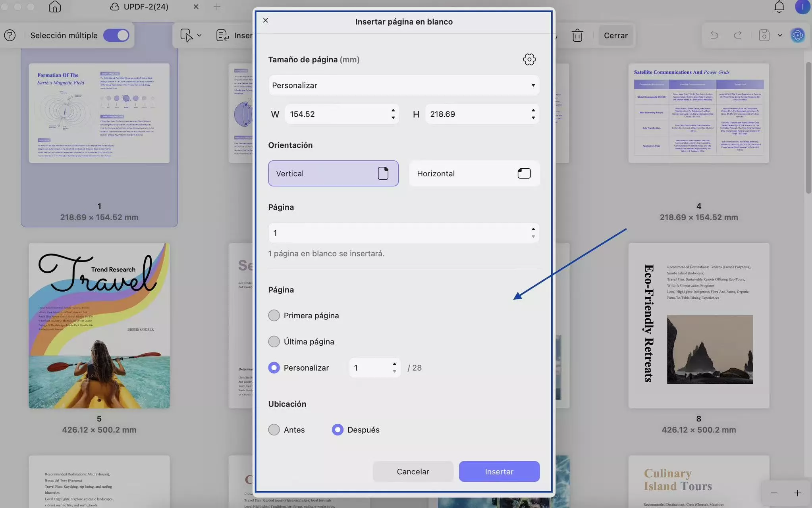Click the zoom in plus icon
812x508 pixels.
point(797,493)
